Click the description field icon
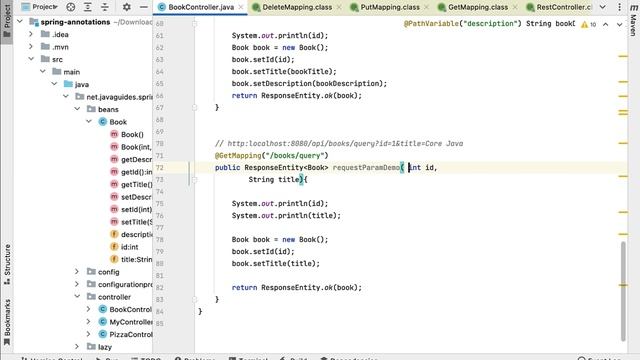Viewport: 640px width, 360px height. (x=114, y=234)
